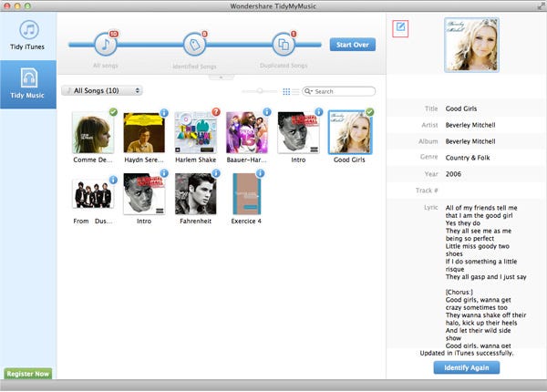
Task: Select the Fahrenheit album thumbnail
Action: pyautogui.click(x=195, y=194)
